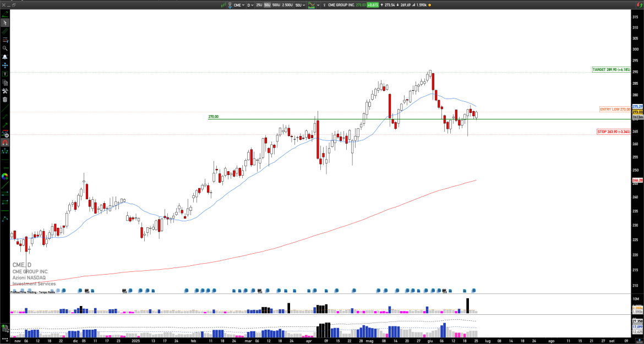Open the bell alert tool
Screen dimensions: 644x344
coord(5,57)
